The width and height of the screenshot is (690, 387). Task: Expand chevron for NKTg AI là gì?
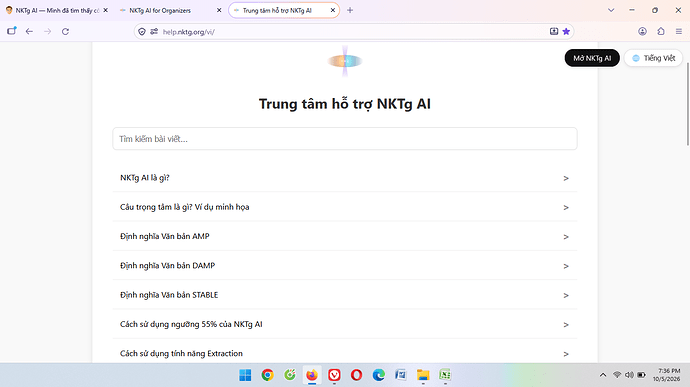pos(566,178)
